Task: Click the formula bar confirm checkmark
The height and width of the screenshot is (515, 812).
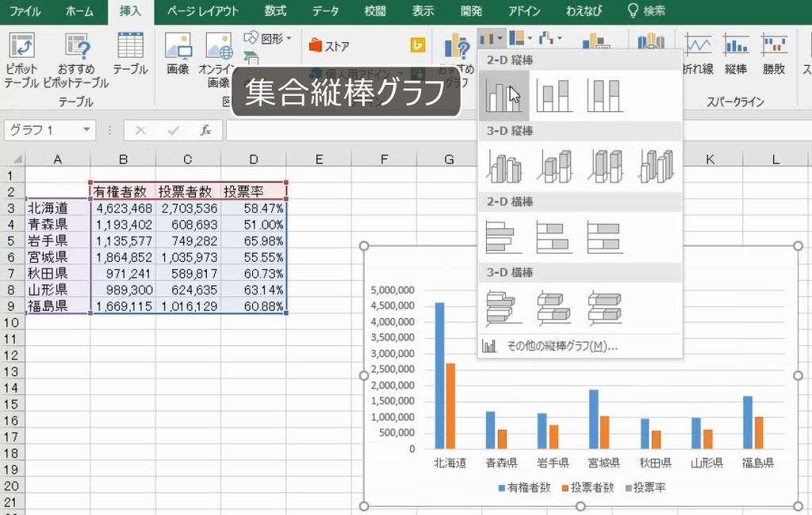Action: coord(174,130)
